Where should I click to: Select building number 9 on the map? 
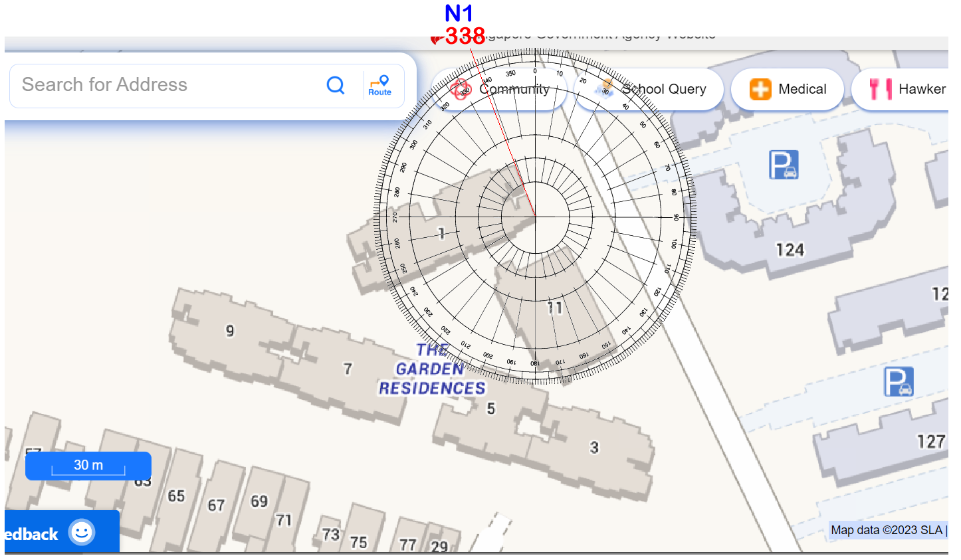[x=230, y=331]
